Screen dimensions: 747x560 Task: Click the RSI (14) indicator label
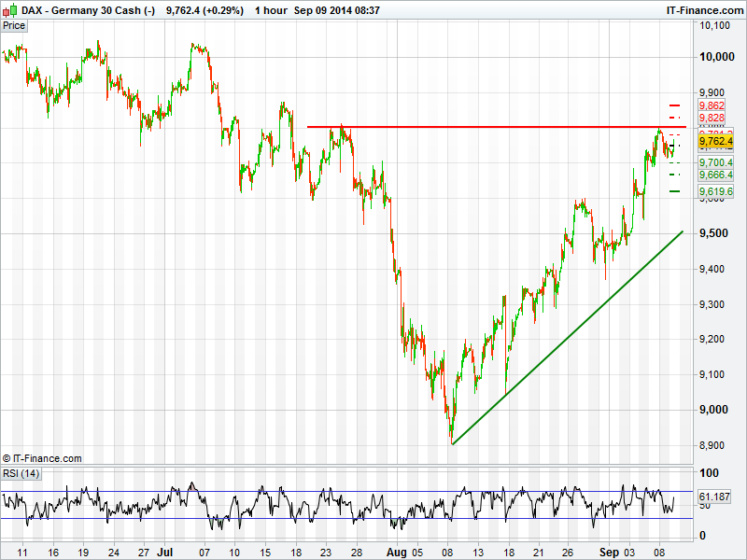coord(21,474)
